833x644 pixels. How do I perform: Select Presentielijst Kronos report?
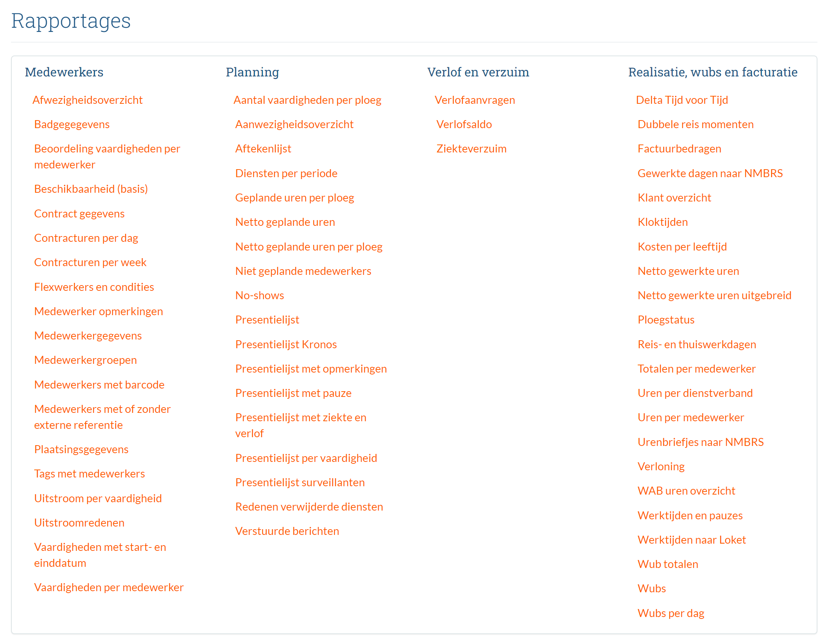click(286, 344)
